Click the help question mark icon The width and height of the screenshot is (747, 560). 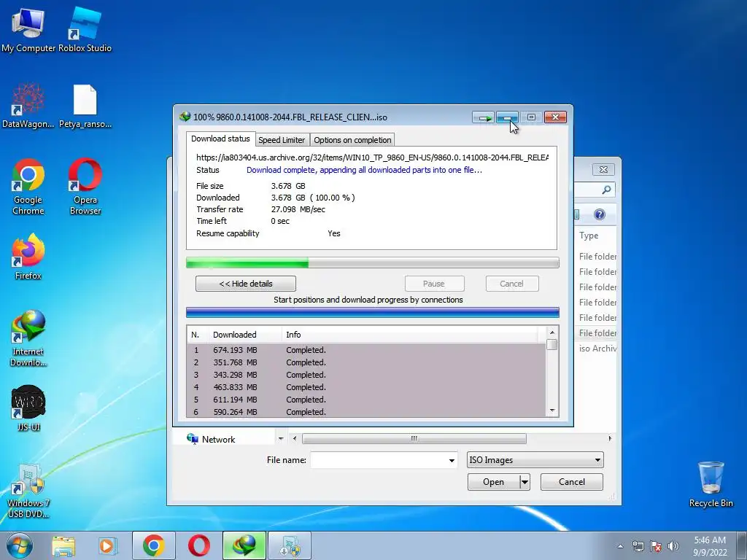point(600,214)
